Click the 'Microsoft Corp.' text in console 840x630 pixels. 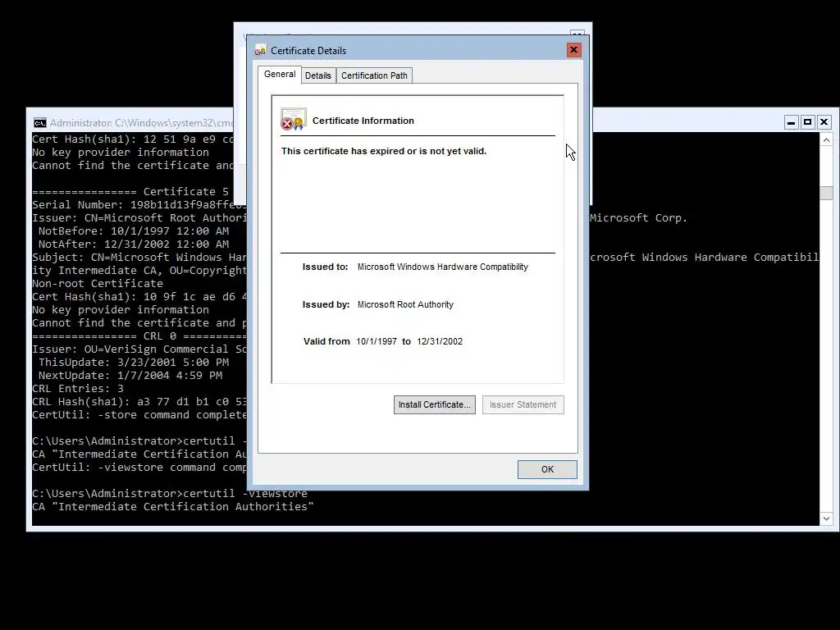click(x=638, y=218)
